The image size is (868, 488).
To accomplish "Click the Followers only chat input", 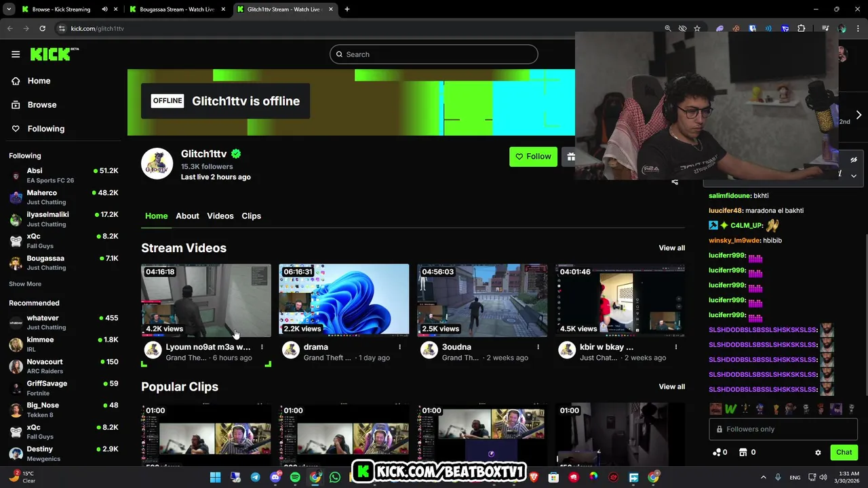I will point(783,429).
